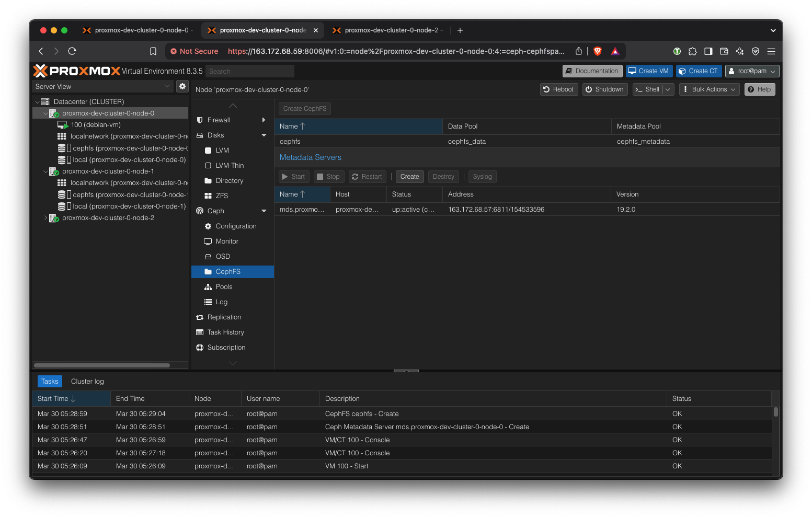Viewport: 812px width, 518px height.
Task: Click the Server View settings gear icon
Action: click(x=182, y=86)
